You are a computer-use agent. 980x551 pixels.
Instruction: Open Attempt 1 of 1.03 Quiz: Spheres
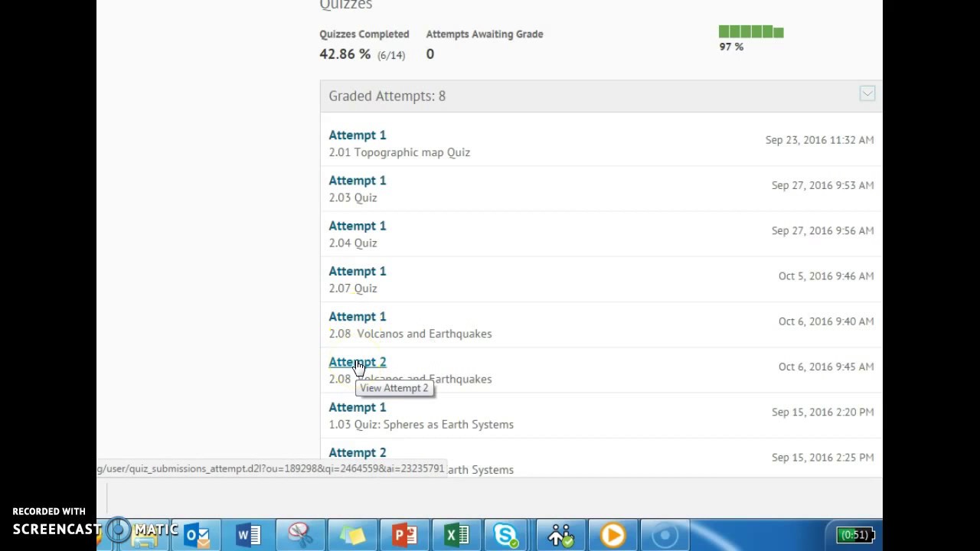pos(358,407)
